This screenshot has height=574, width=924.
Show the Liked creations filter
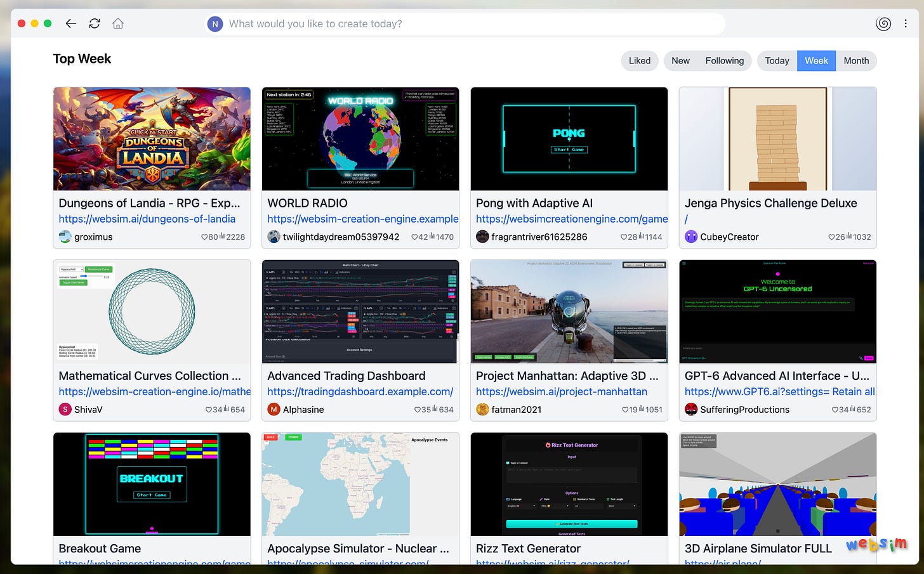click(x=640, y=61)
